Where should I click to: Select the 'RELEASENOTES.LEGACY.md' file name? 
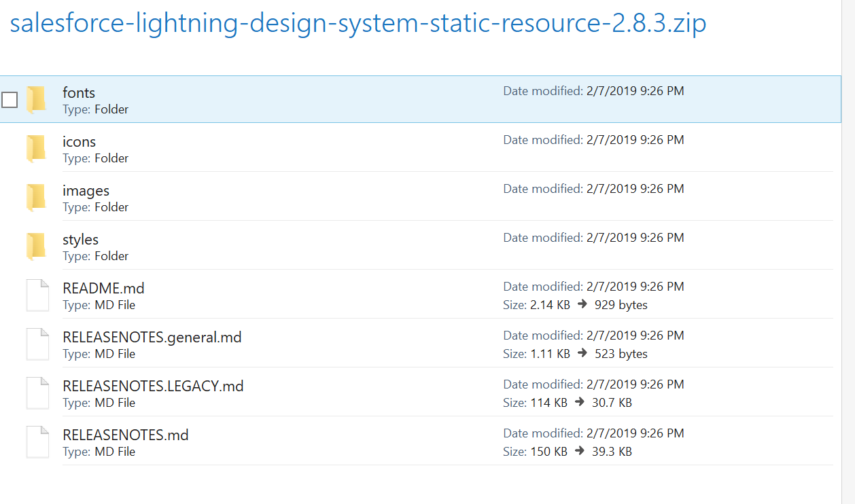point(153,386)
